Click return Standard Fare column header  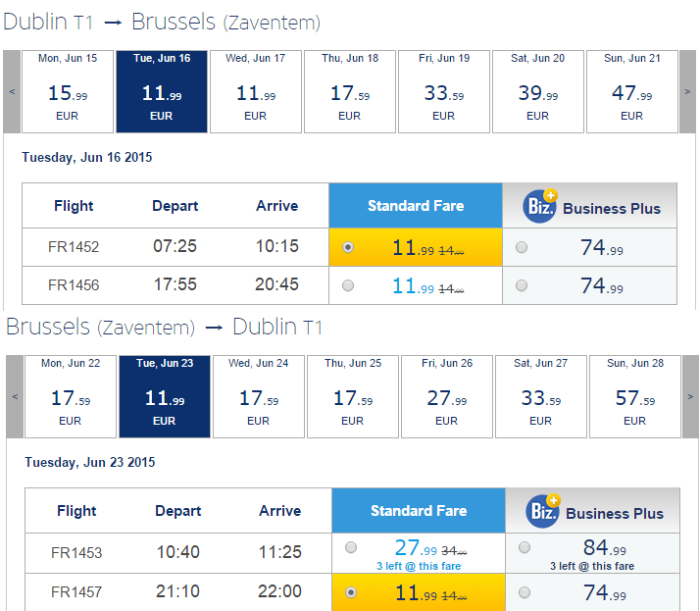click(x=419, y=511)
